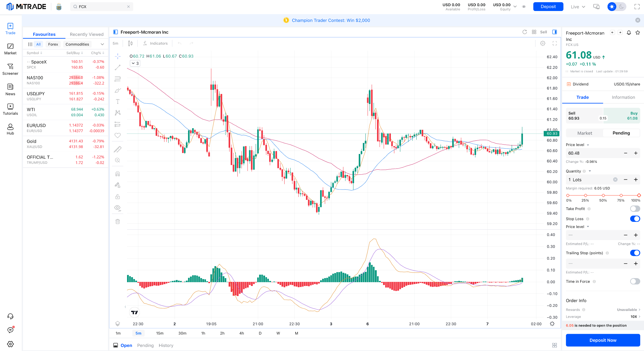Toggle Take Profit switch

(635, 209)
